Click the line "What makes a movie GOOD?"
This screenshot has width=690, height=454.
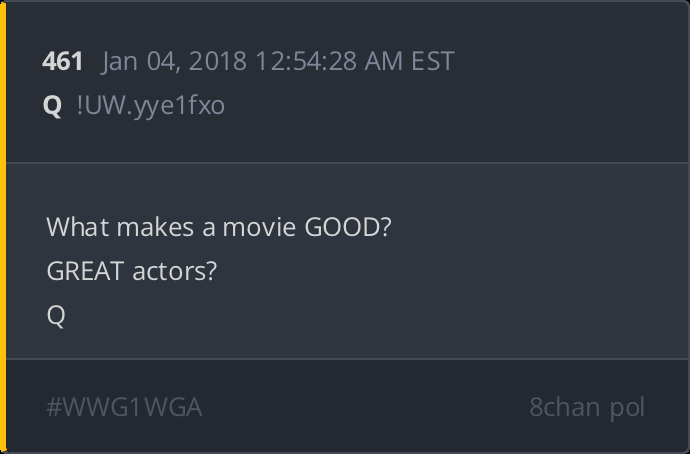click(218, 227)
